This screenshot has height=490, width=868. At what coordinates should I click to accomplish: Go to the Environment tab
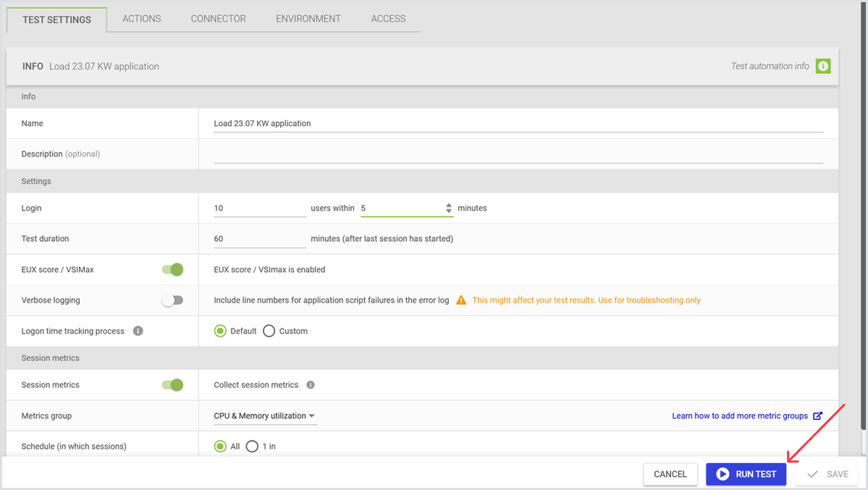point(308,19)
